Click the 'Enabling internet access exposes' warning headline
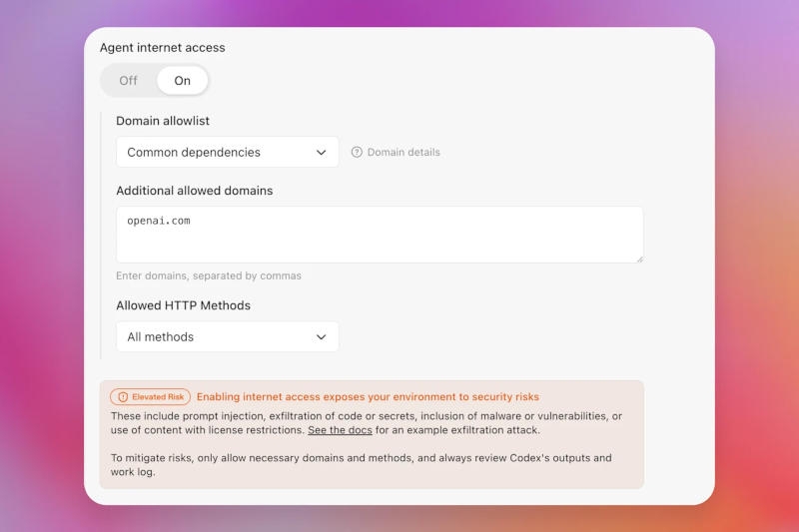This screenshot has width=799, height=532. (368, 397)
